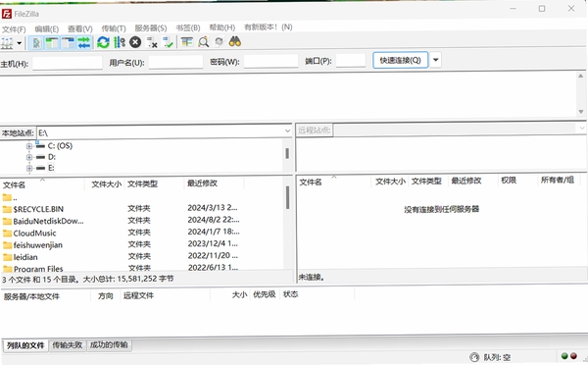Open the Site Manager icon
The height and width of the screenshot is (365, 588).
(7, 43)
